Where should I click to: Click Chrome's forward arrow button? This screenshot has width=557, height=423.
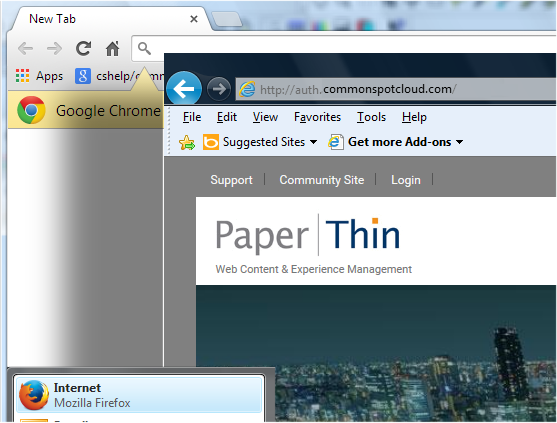pos(54,48)
